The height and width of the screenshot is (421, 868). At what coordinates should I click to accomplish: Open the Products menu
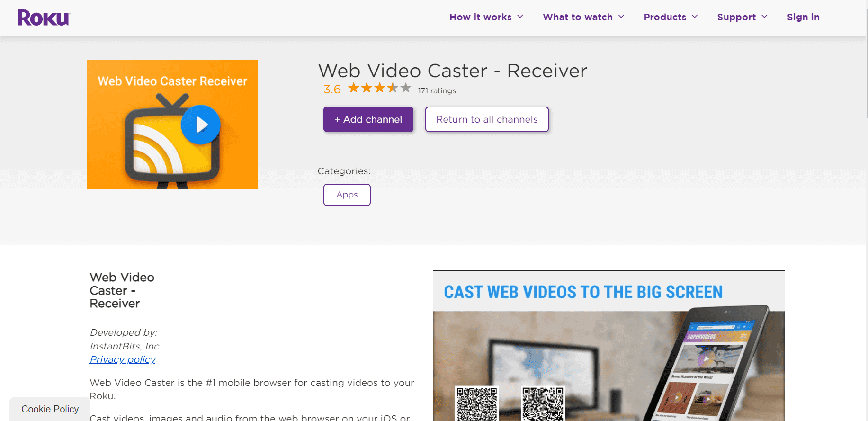click(664, 17)
